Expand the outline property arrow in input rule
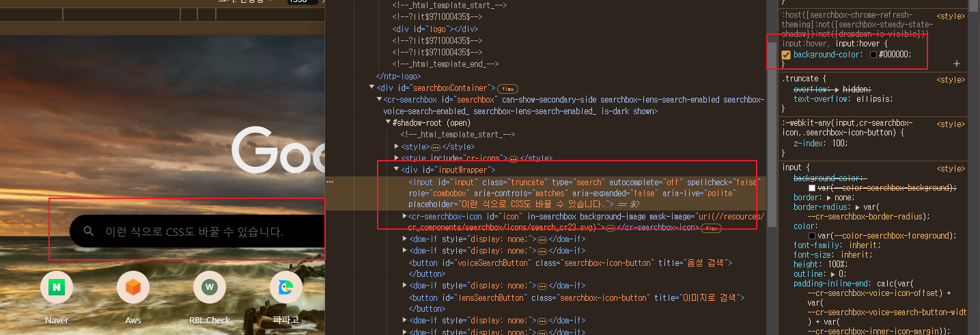Viewport: 980px width, 335px height. coord(832,273)
